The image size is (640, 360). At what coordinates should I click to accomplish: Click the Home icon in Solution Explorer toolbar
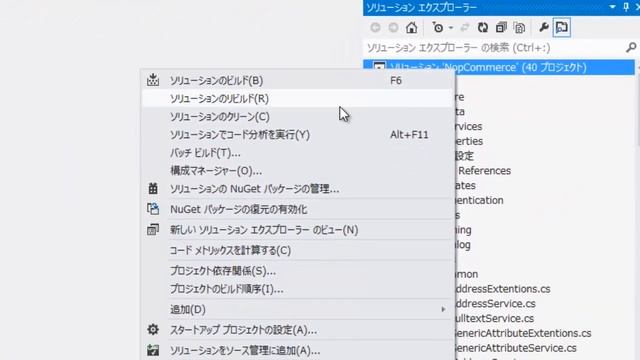411,28
